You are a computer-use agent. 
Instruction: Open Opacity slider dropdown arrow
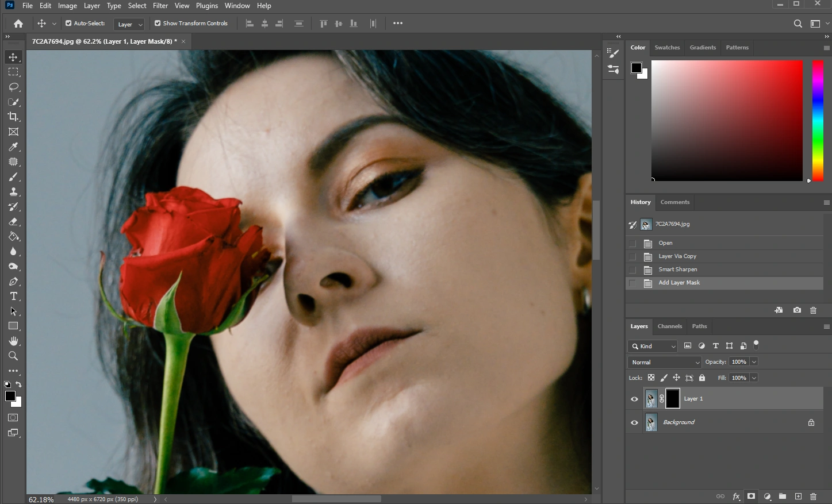click(754, 361)
